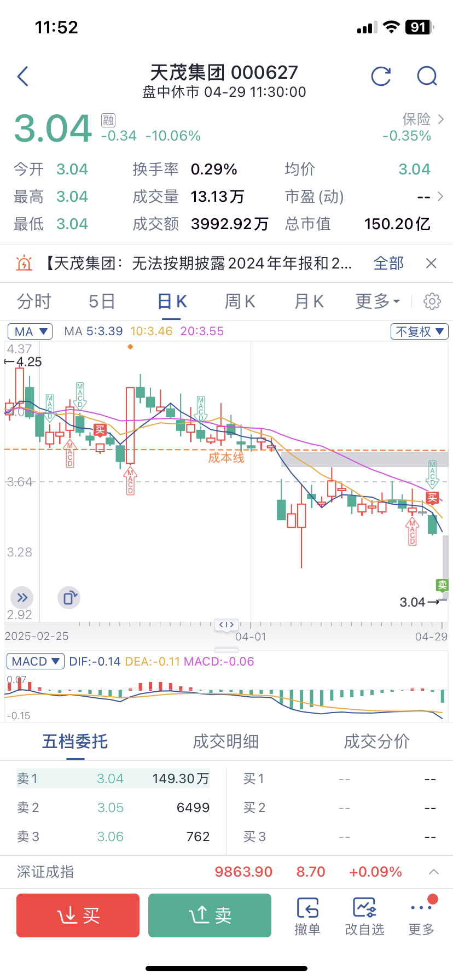This screenshot has height=980, width=453.
Task: Tap the 改自选 edit watchlist icon
Action: coord(364,917)
